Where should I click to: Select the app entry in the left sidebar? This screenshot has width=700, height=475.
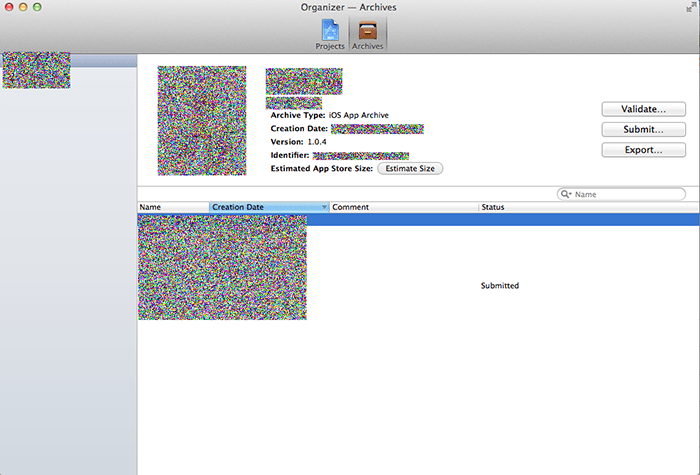coord(37,70)
